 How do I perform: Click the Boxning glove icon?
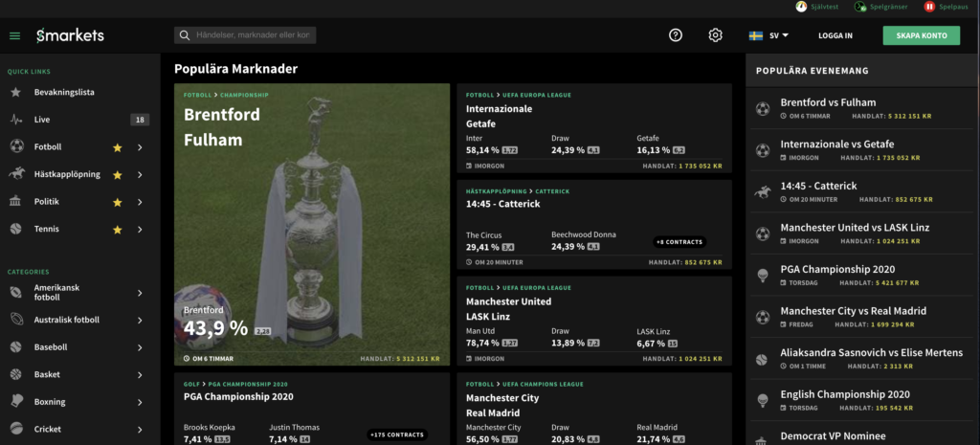(16, 402)
